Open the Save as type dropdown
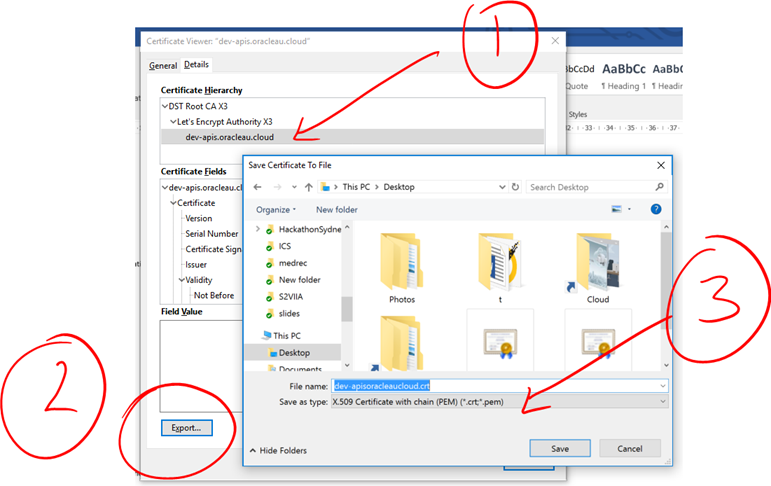 click(x=500, y=402)
